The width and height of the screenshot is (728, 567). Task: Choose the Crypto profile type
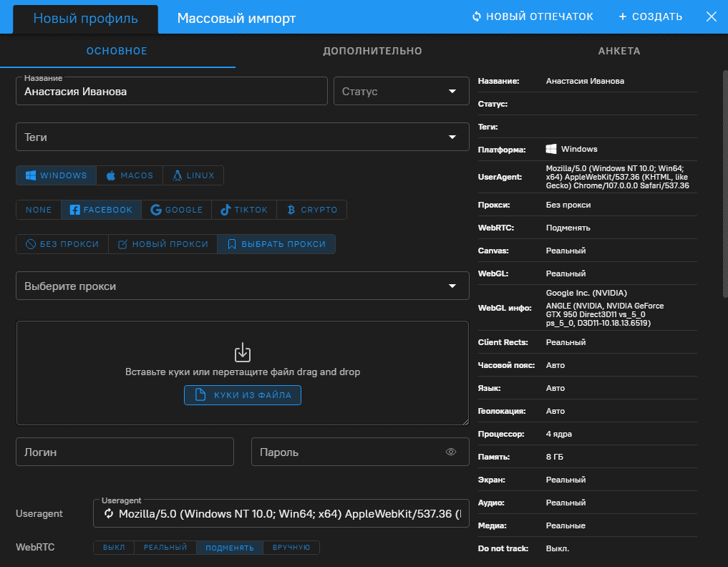(311, 210)
